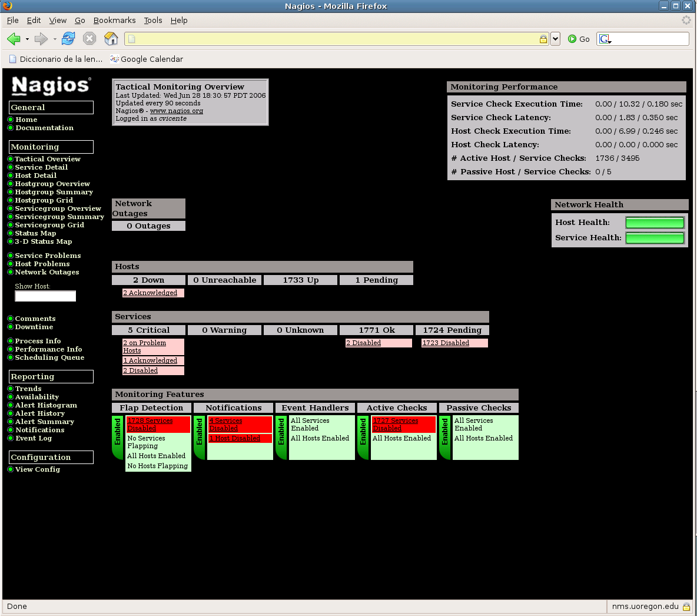
Task: Reload the page with the refresh icon
Action: [x=68, y=39]
